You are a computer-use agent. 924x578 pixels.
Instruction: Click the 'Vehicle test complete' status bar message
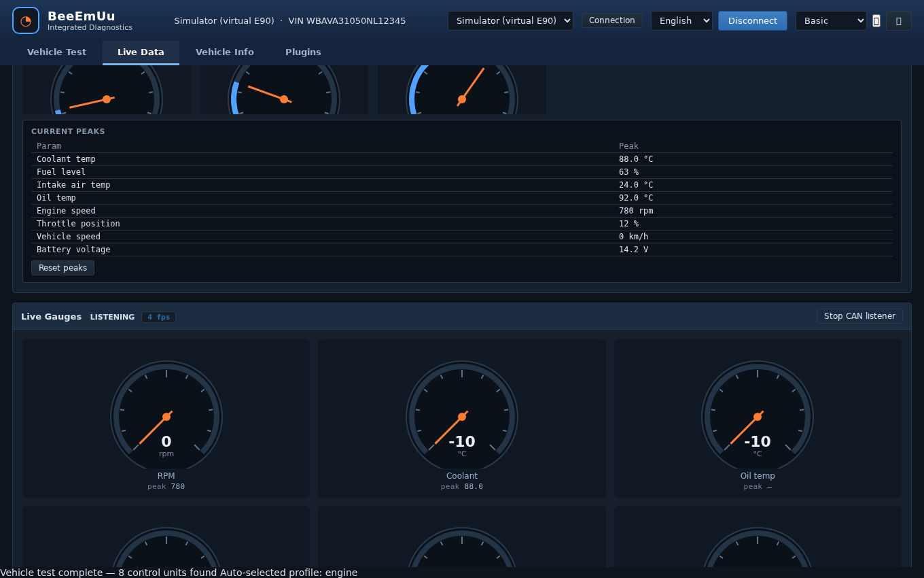[179, 573]
